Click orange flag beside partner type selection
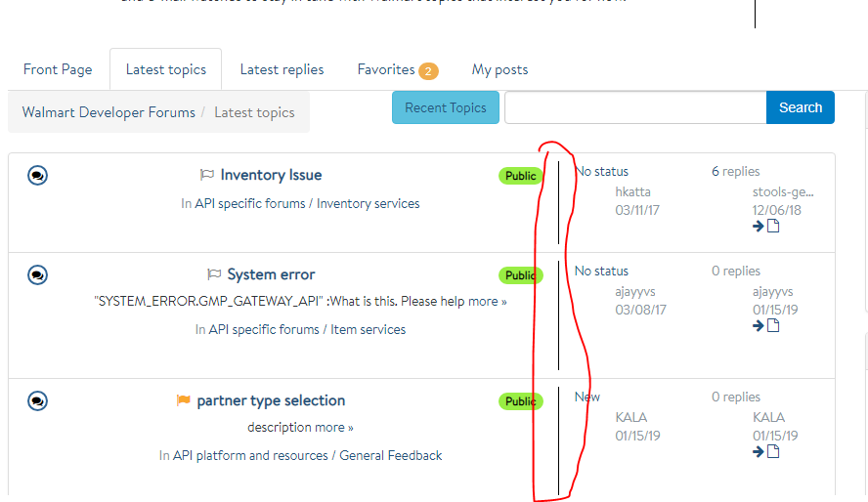 (x=183, y=400)
